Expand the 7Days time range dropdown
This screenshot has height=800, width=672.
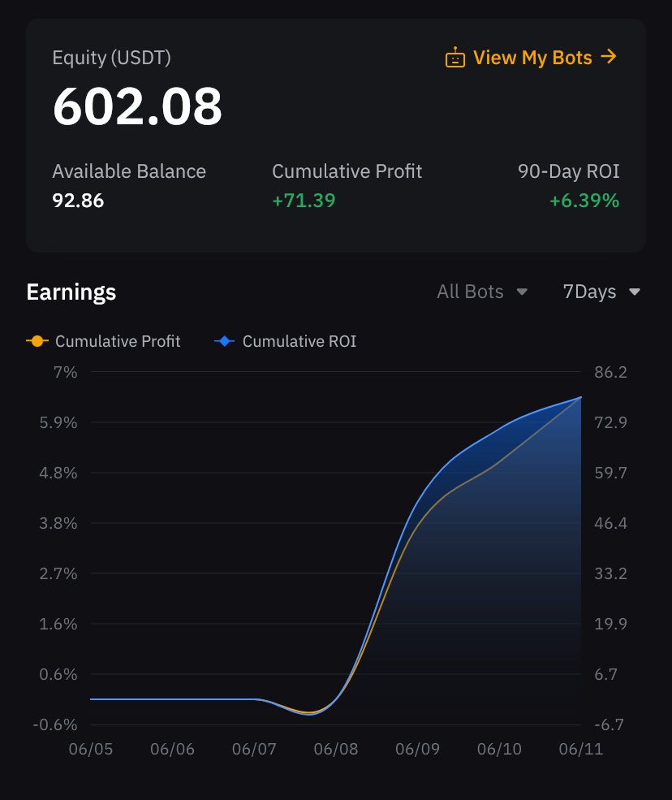click(x=601, y=292)
